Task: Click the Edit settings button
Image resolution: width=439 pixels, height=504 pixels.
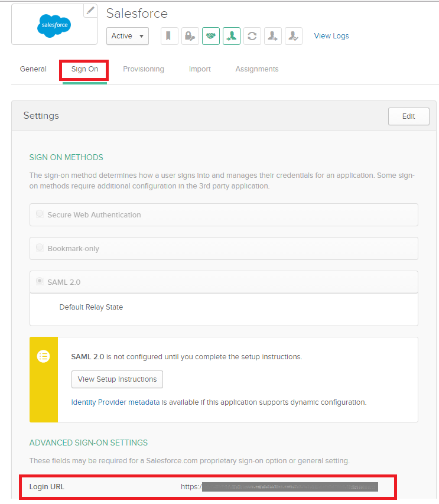Action: coord(408,116)
